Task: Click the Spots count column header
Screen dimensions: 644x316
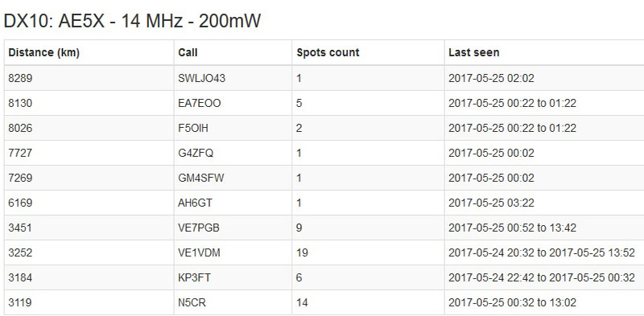Action: 328,52
